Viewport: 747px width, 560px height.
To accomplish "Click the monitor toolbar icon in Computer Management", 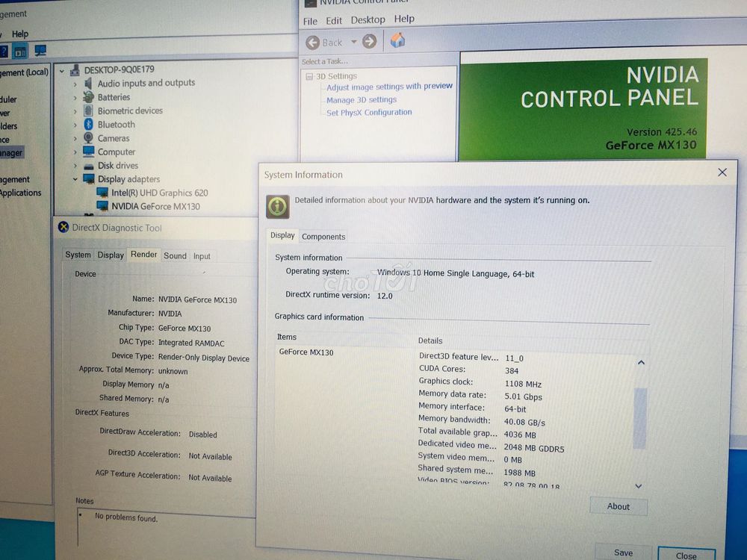I will pos(40,51).
